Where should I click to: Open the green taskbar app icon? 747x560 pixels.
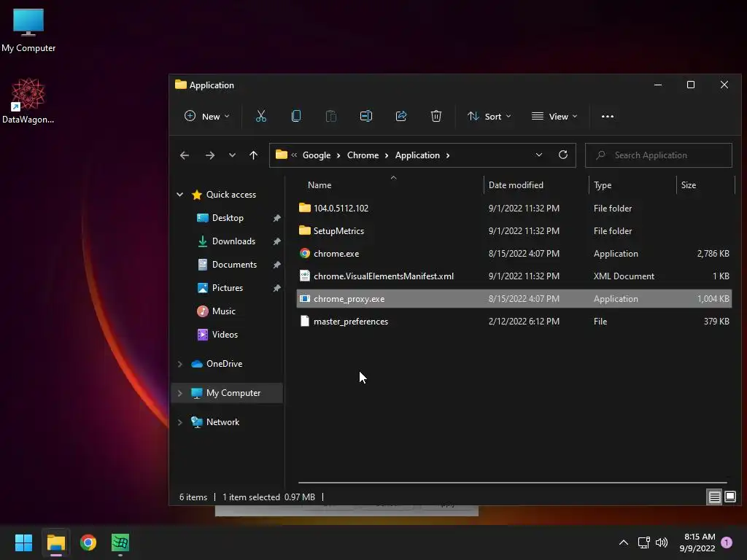(x=120, y=542)
